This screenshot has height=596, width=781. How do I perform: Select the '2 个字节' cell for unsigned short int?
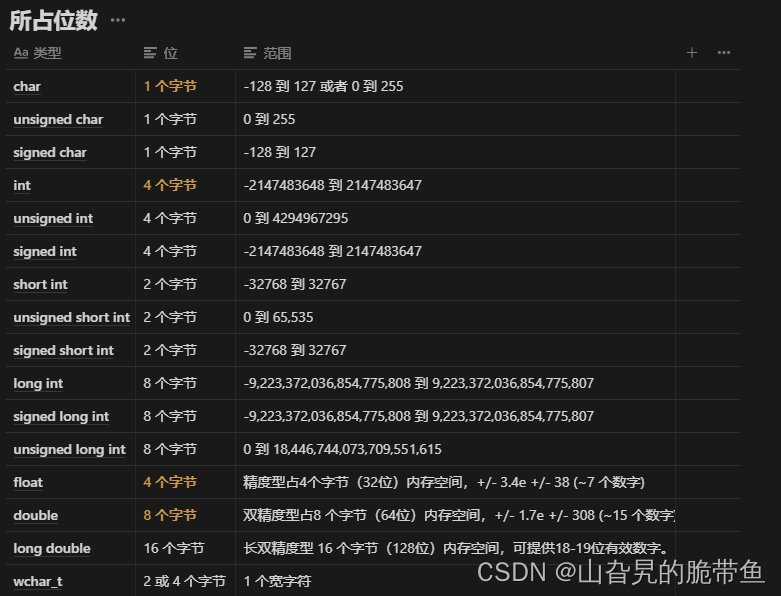[185, 317]
